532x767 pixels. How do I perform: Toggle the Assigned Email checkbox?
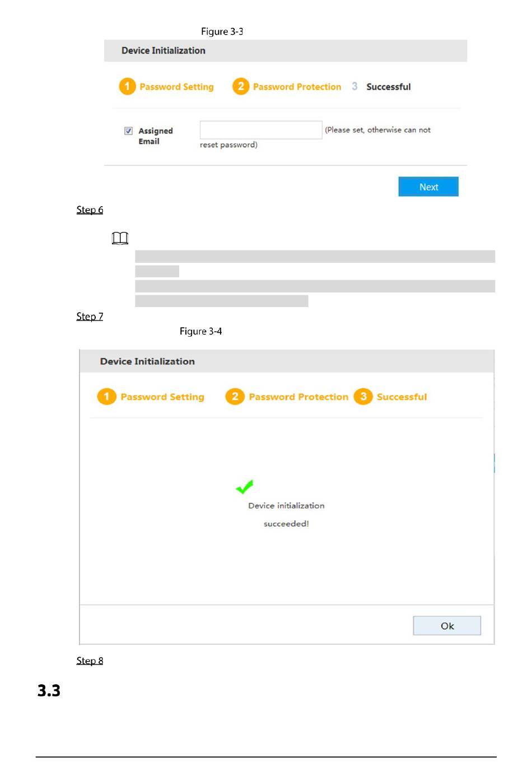click(128, 131)
